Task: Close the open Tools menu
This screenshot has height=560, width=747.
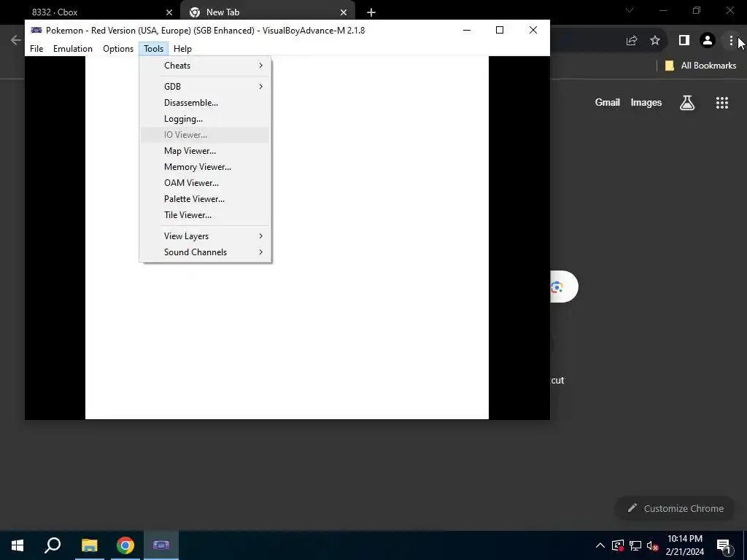Action: (x=153, y=49)
